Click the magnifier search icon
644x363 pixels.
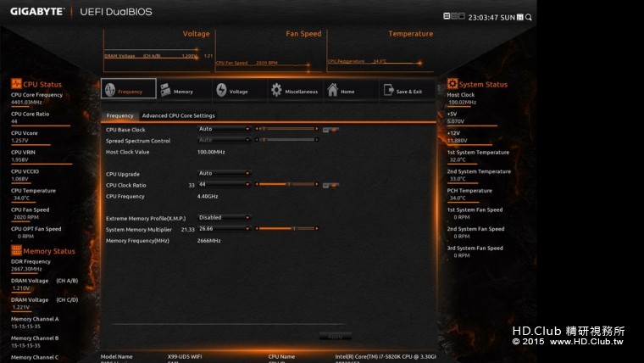click(x=529, y=17)
